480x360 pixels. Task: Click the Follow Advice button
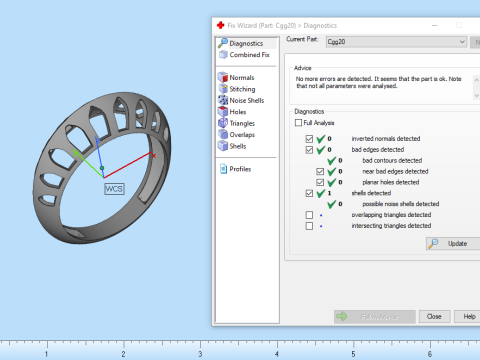(x=375, y=317)
